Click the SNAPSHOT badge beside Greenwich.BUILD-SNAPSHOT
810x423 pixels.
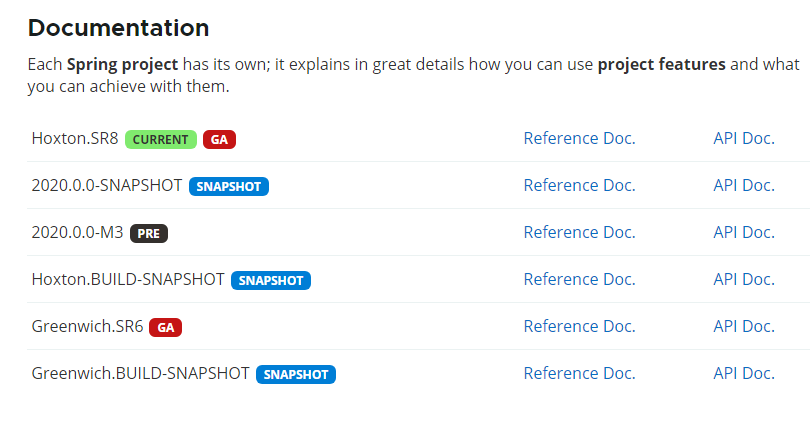296,374
